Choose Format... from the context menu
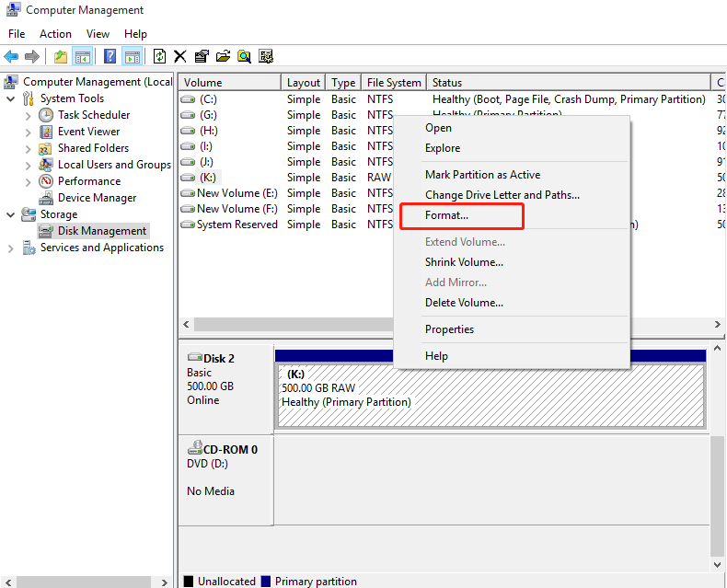 446,215
